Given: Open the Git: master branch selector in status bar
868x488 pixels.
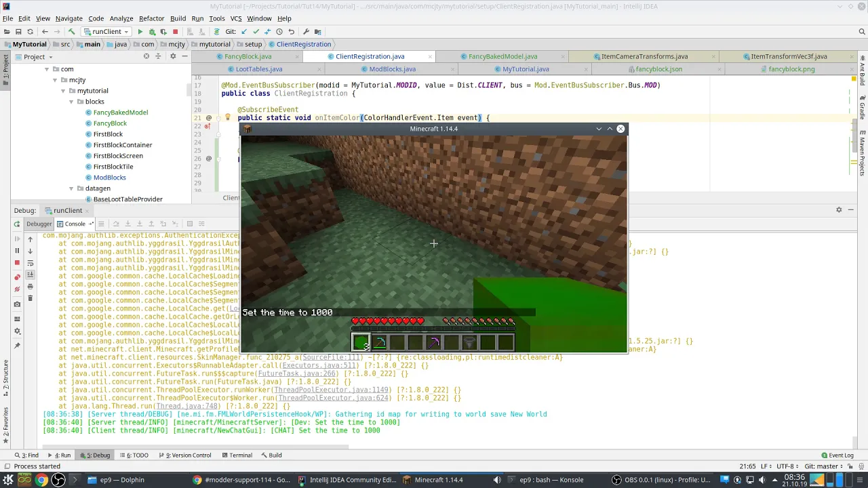Looking at the screenshot, I should 825,466.
